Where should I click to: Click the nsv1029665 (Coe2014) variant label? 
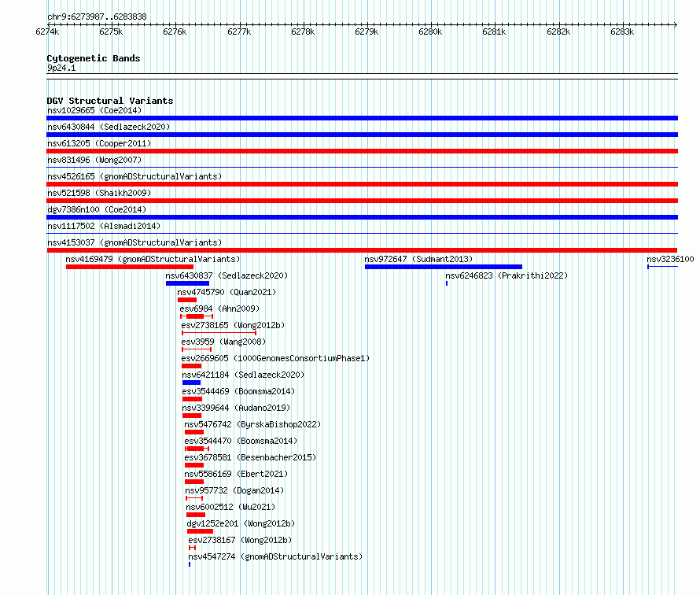pos(94,110)
